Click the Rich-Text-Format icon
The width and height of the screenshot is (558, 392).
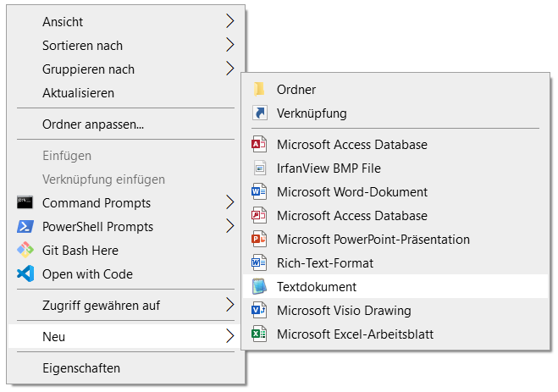[259, 262]
